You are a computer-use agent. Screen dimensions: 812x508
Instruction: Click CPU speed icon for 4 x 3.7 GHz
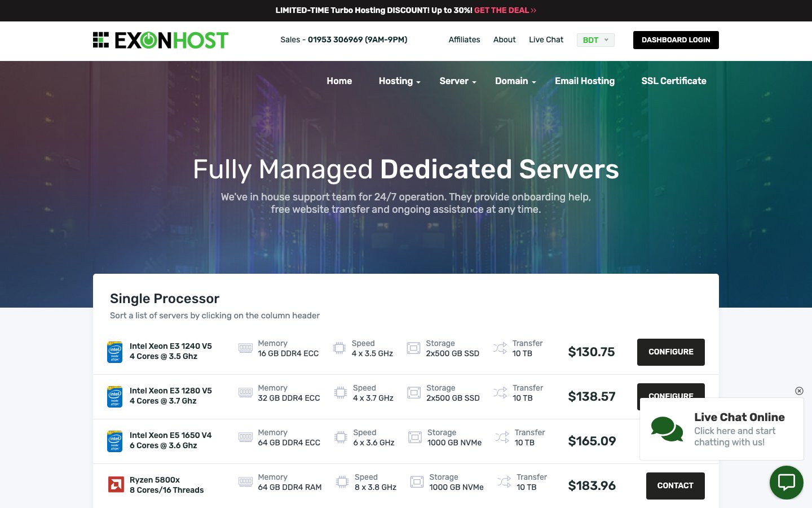(341, 393)
